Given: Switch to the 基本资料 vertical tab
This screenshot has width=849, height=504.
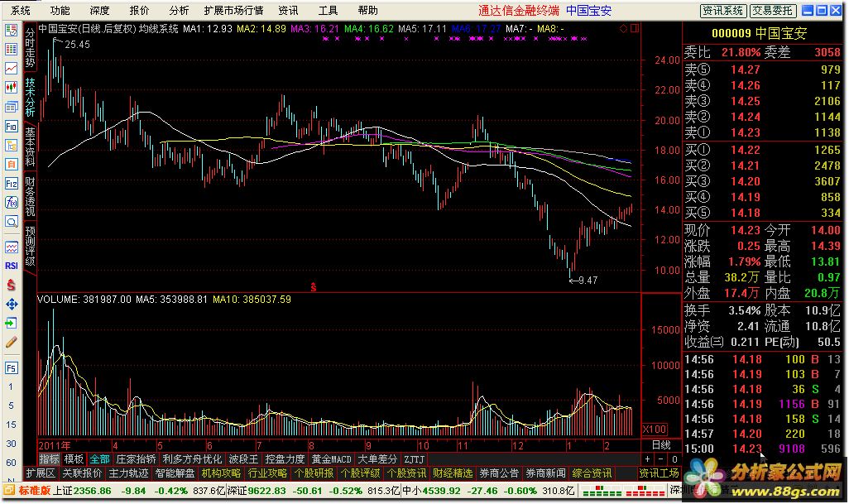Looking at the screenshot, I should pyautogui.click(x=30, y=146).
